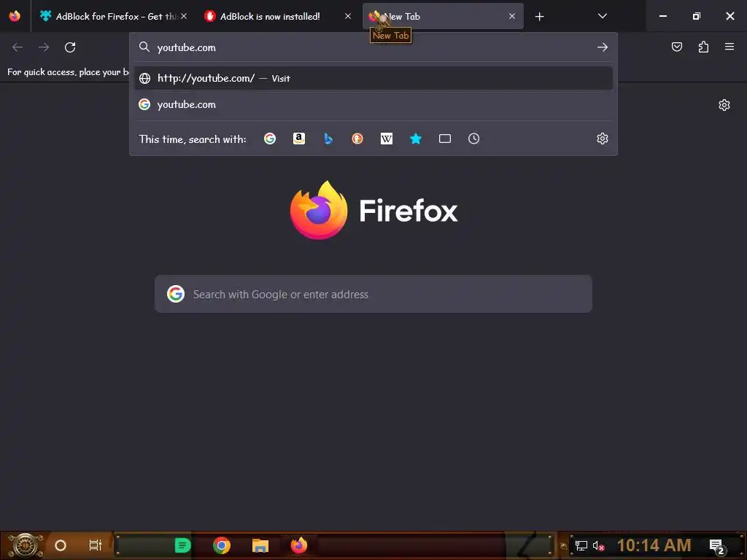This screenshot has height=560, width=747.
Task: Search this time with Wikipedia icon
Action: (x=387, y=139)
